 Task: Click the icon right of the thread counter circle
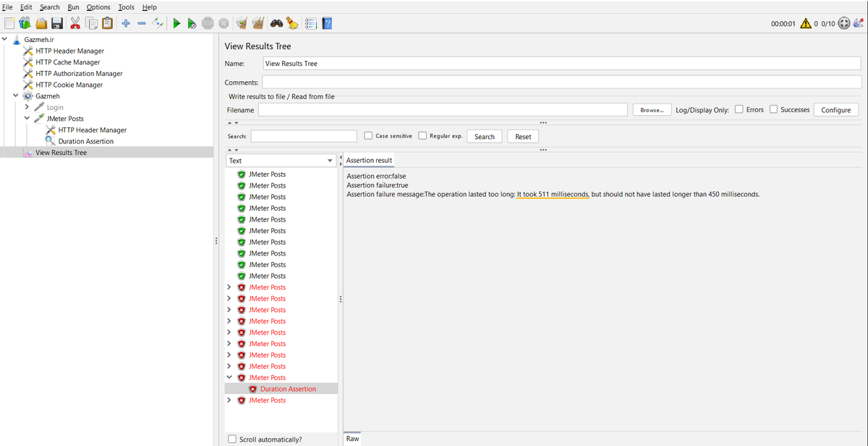pyautogui.click(x=859, y=23)
